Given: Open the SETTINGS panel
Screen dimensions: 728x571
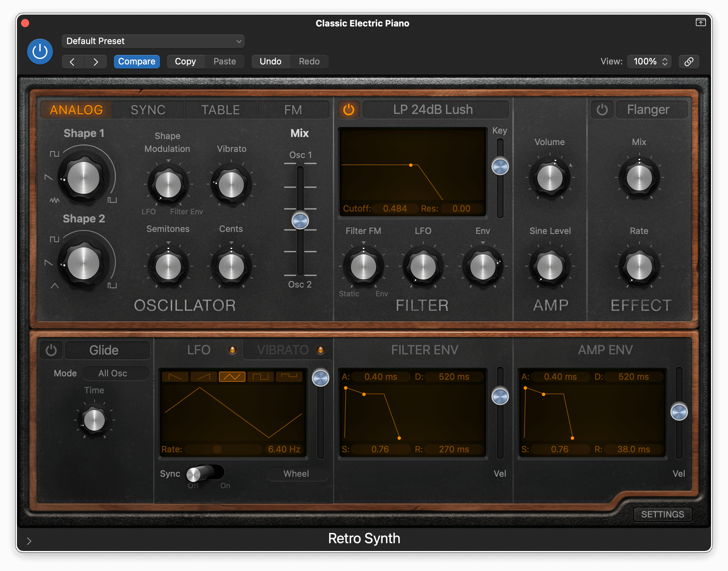Looking at the screenshot, I should (662, 514).
